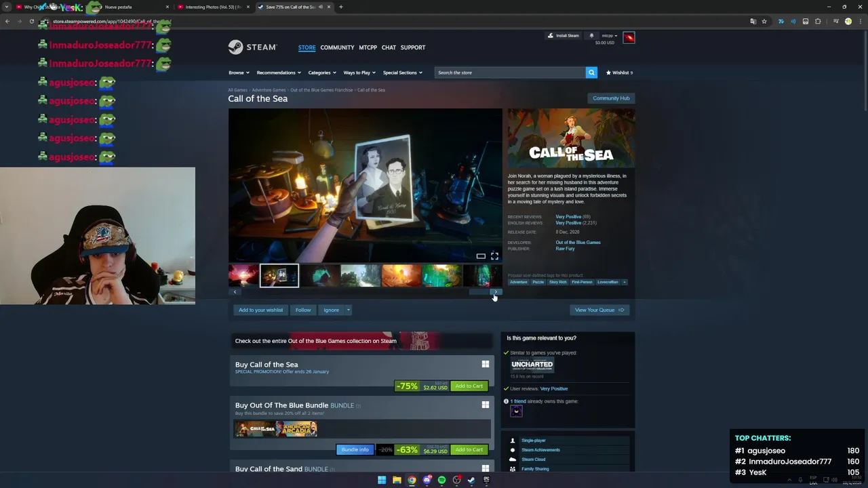868x488 pixels.
Task: Open a new Chrome tab with plus
Action: click(341, 7)
